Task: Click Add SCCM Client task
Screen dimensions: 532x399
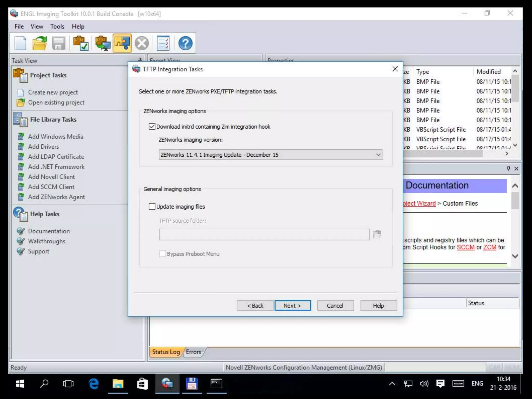Action: (51, 187)
